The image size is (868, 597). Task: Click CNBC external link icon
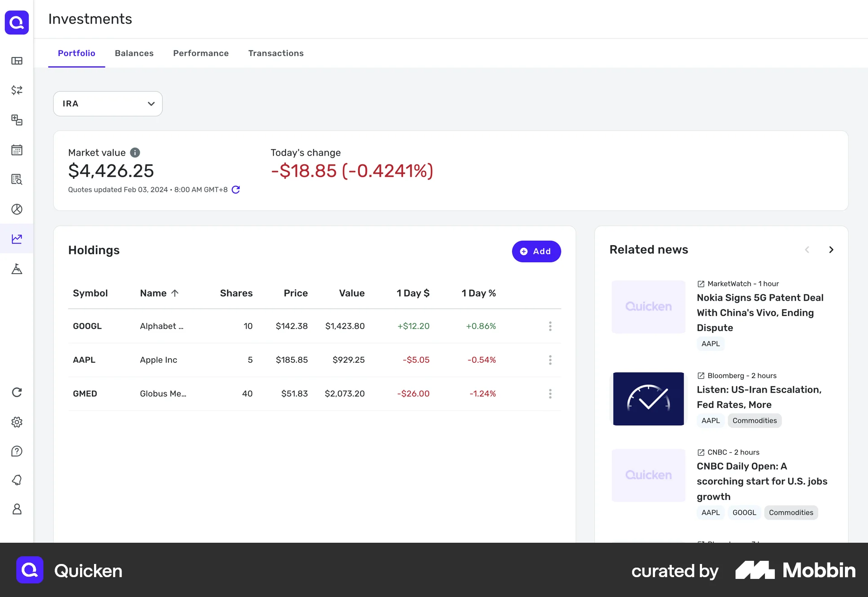click(x=701, y=452)
